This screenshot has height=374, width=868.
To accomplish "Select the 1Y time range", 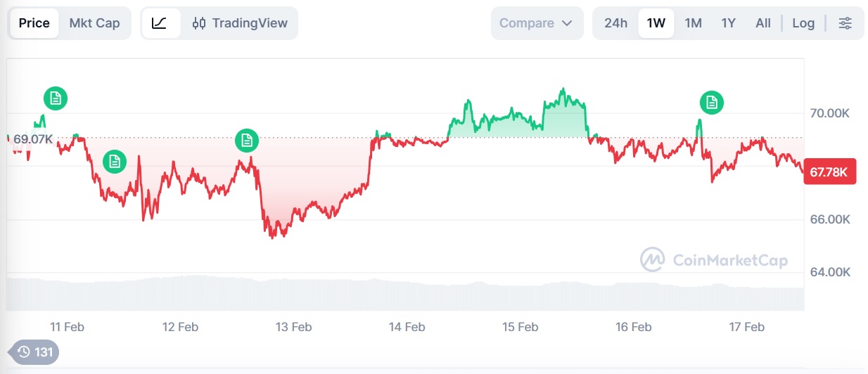I will coord(728,23).
